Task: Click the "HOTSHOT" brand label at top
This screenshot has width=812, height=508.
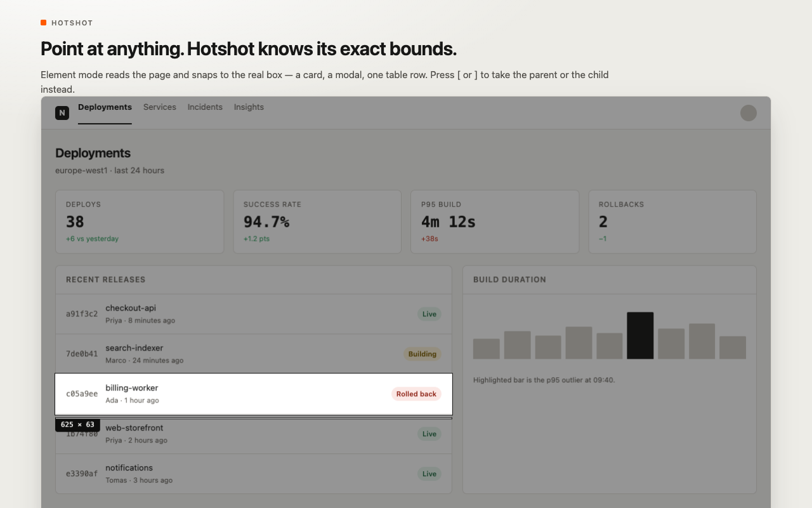Action: tap(72, 23)
